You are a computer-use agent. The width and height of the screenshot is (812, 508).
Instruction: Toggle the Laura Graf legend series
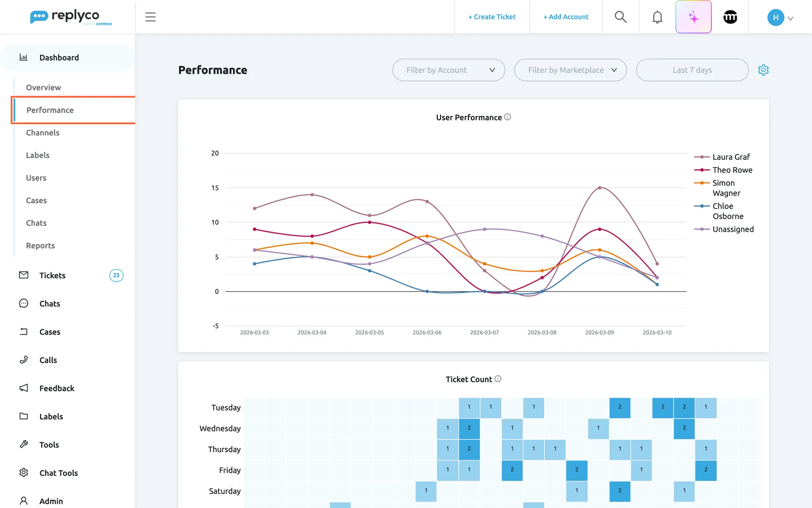tap(722, 157)
